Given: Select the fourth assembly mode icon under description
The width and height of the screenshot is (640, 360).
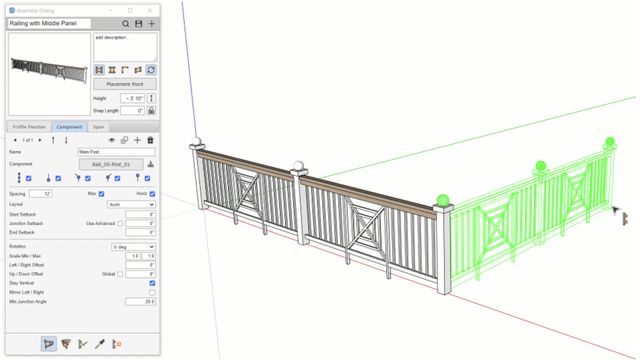Looking at the screenshot, I should point(138,70).
